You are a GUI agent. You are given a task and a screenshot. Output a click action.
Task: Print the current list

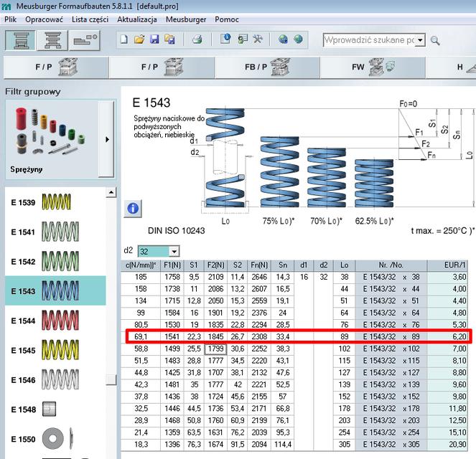click(x=197, y=39)
